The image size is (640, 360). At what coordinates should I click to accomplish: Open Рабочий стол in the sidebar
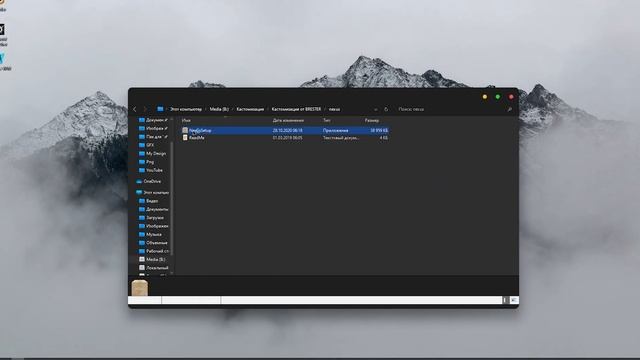tap(154, 251)
